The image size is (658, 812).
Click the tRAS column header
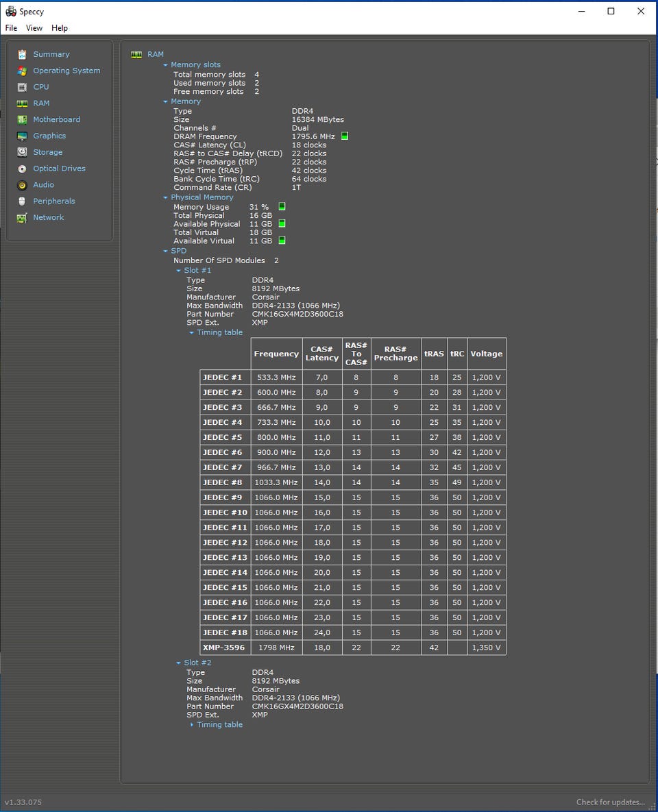pyautogui.click(x=434, y=354)
